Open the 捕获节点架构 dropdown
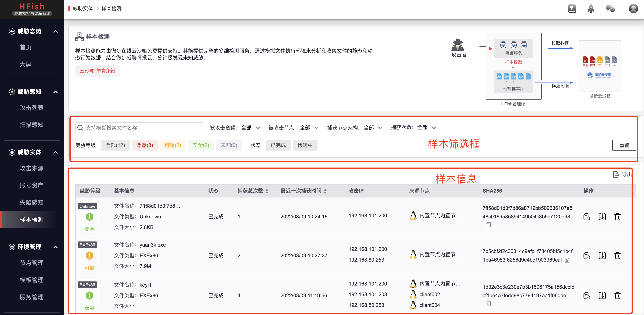 tap(373, 128)
